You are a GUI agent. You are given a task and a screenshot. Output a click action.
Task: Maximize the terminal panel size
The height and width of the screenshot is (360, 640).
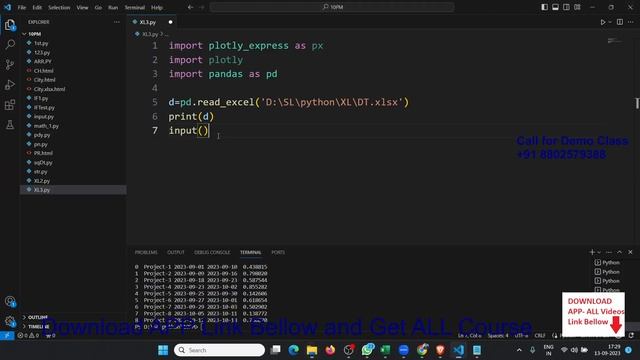tap(620, 252)
